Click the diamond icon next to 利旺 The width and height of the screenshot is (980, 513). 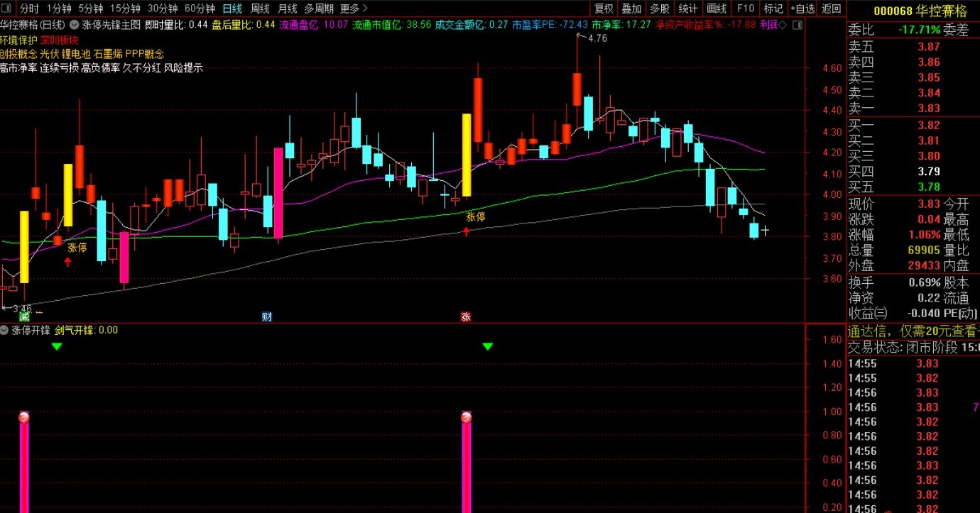click(x=783, y=24)
